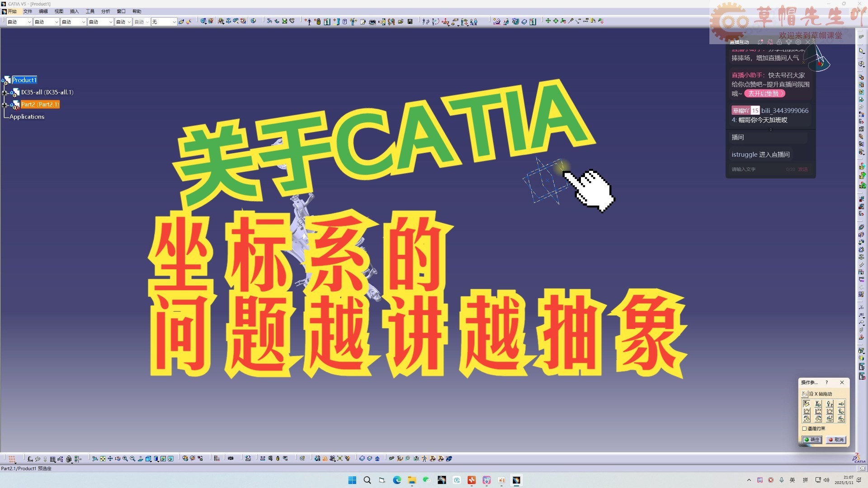Click the floppy disk save icon
This screenshot has width=868, height=488.
[410, 21]
